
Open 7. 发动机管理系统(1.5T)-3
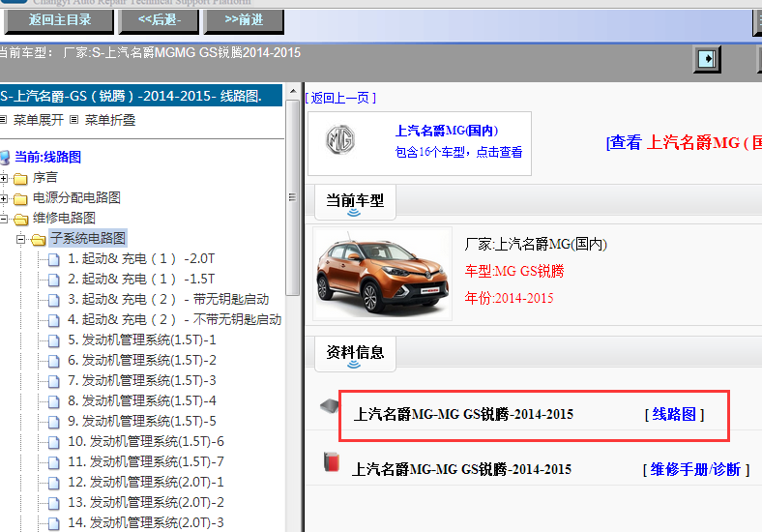click(142, 380)
